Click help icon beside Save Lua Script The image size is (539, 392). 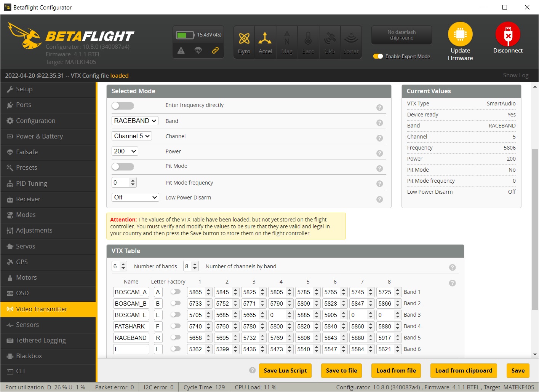tap(252, 370)
